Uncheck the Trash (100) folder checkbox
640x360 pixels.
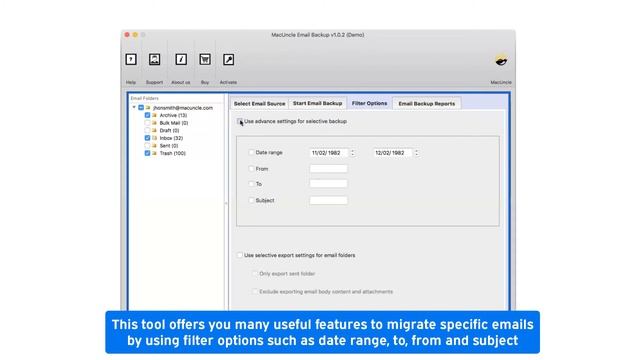147,153
